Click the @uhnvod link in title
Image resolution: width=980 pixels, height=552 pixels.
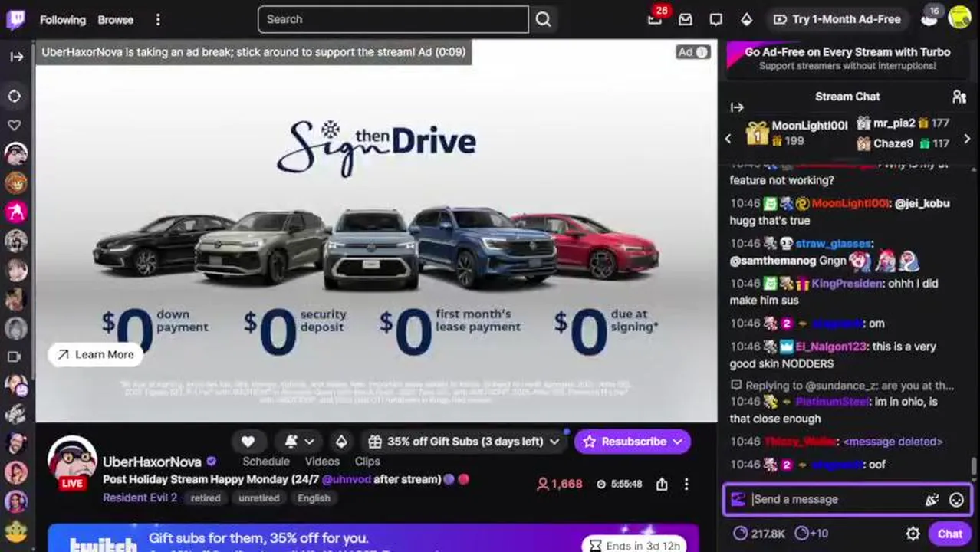[x=346, y=479]
